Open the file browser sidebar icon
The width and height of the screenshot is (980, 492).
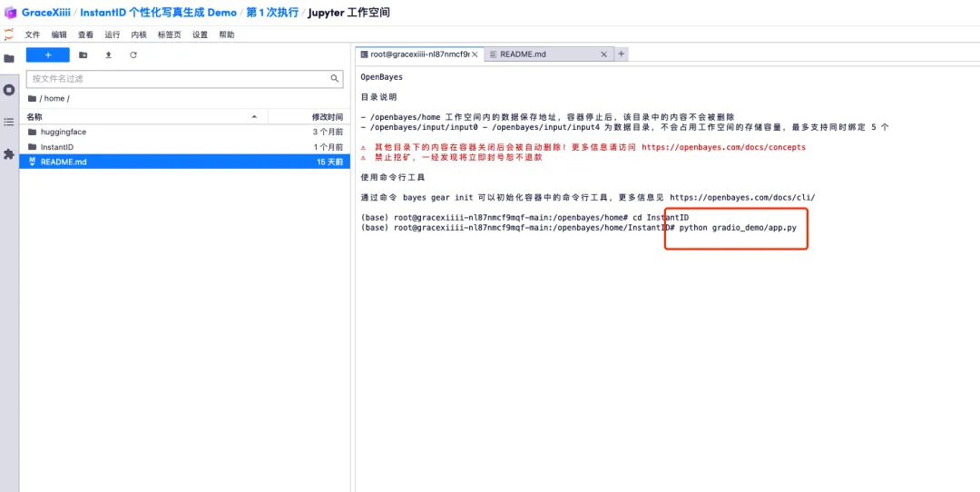click(x=9, y=58)
